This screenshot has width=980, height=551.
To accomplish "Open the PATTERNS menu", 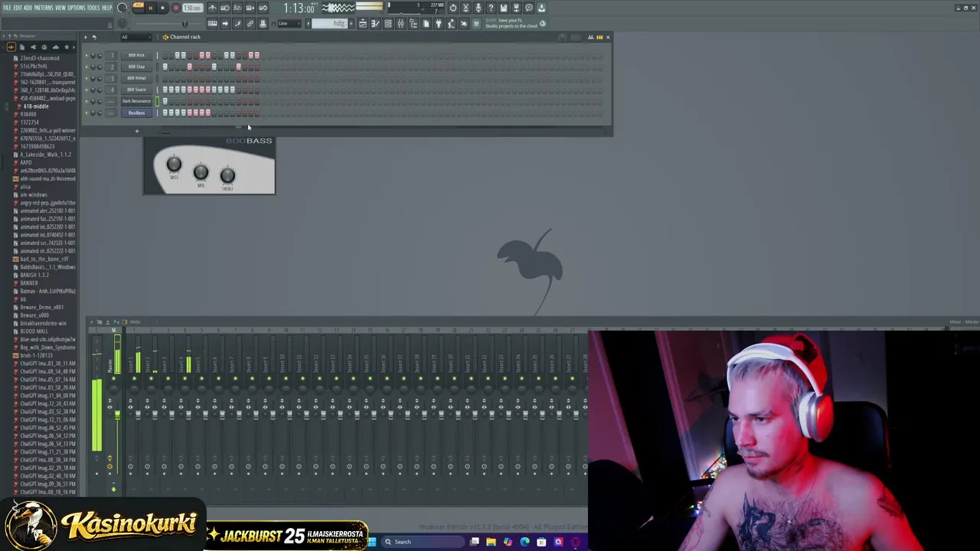I will click(44, 8).
